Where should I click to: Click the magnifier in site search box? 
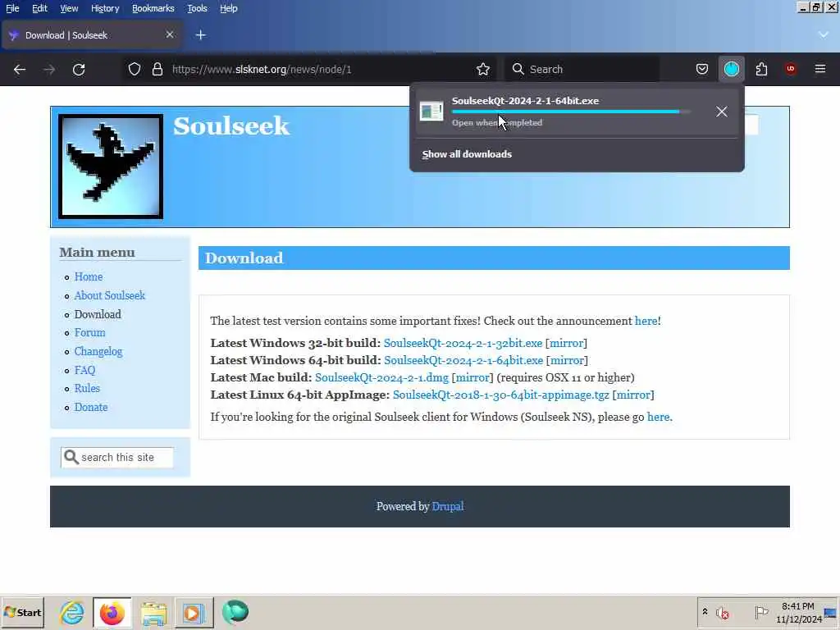click(71, 457)
